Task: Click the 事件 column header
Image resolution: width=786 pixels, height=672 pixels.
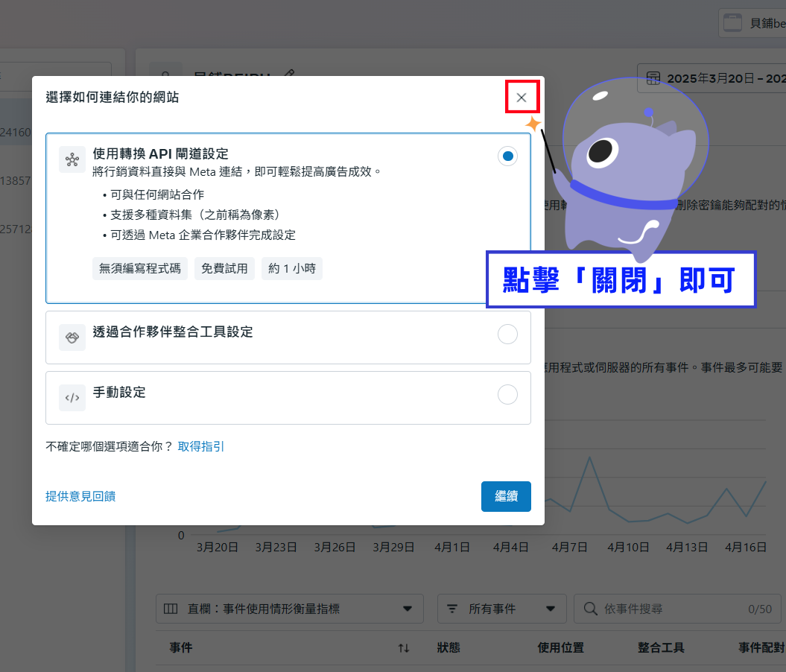Action: 181,648
